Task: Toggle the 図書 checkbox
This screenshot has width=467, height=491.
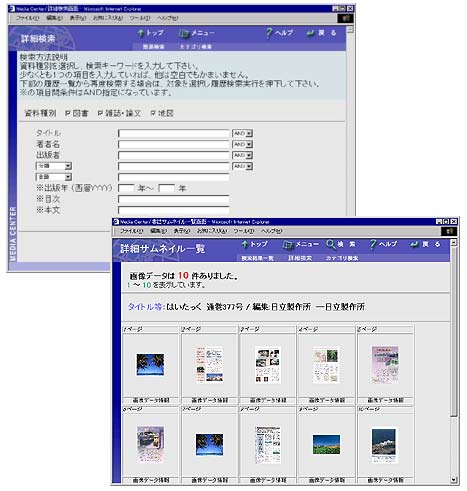Action: [68, 114]
